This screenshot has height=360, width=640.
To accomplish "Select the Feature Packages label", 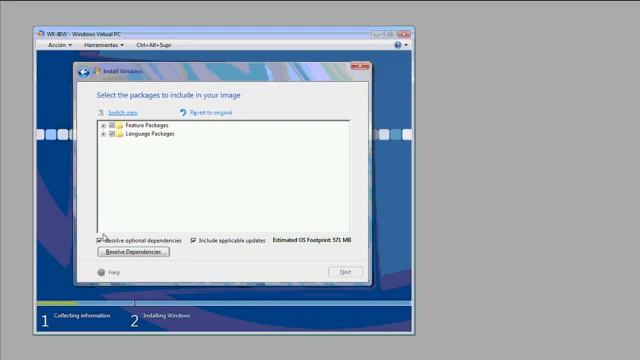I will pyautogui.click(x=147, y=125).
